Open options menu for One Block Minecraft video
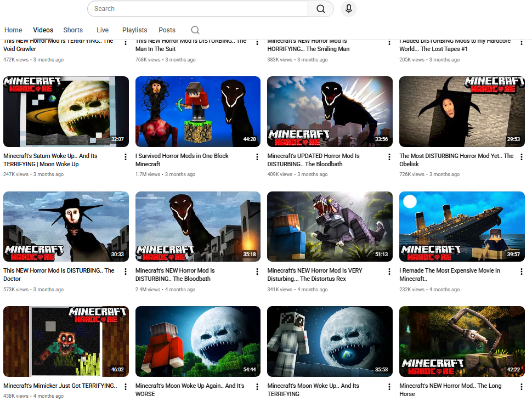 point(257,157)
